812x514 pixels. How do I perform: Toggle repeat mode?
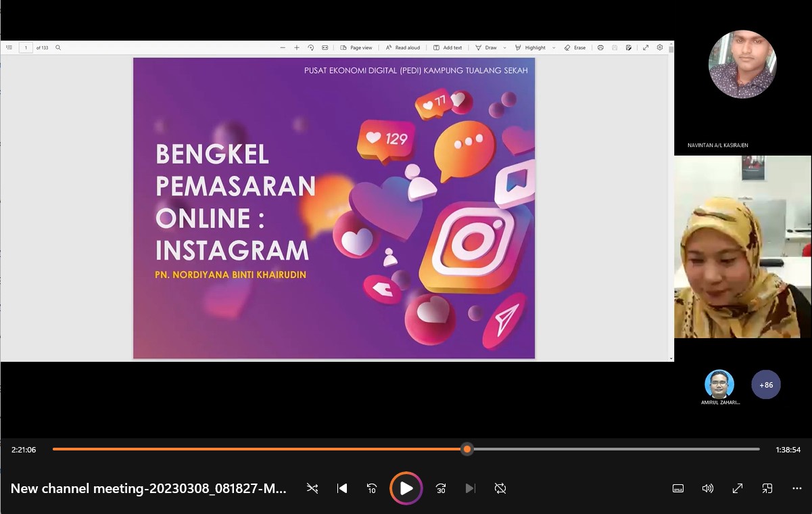500,488
